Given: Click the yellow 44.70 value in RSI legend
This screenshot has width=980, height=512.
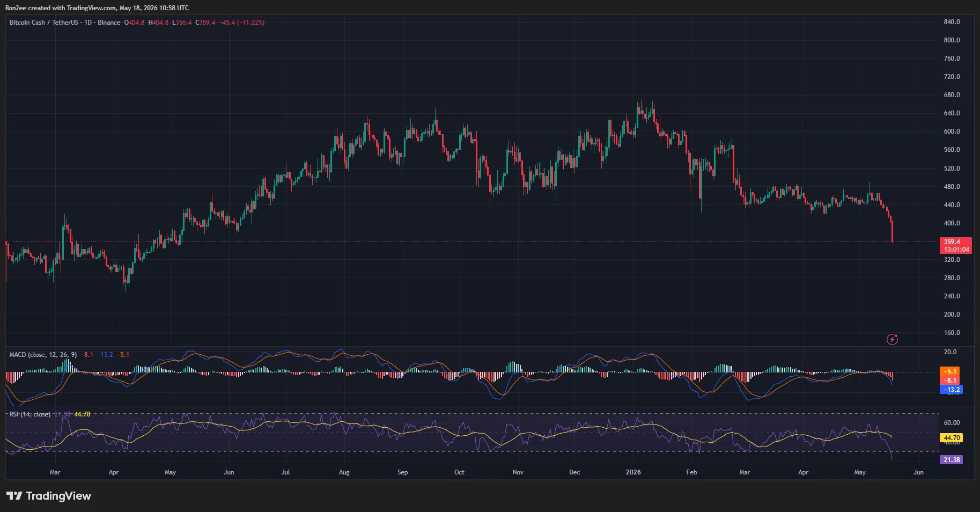Looking at the screenshot, I should point(82,414).
